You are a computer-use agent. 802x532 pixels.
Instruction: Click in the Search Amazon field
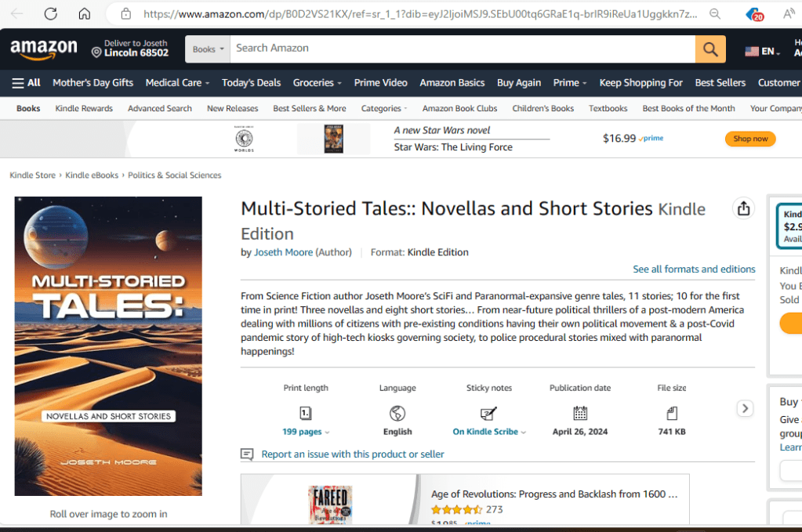coord(463,49)
